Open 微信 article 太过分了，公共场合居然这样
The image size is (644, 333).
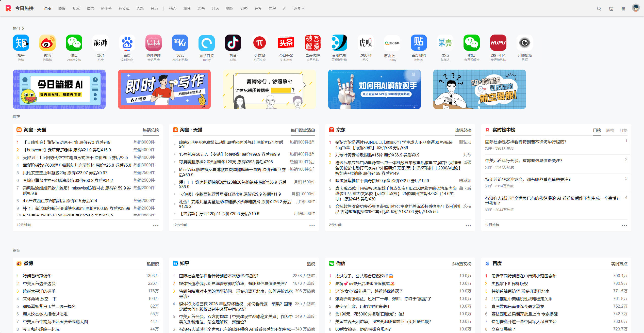point(364,276)
